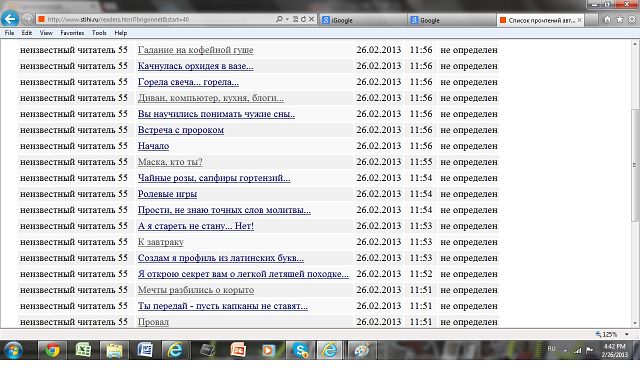Expand the 125% zoom level dropdown
The height and width of the screenshot is (370, 640).
(627, 334)
